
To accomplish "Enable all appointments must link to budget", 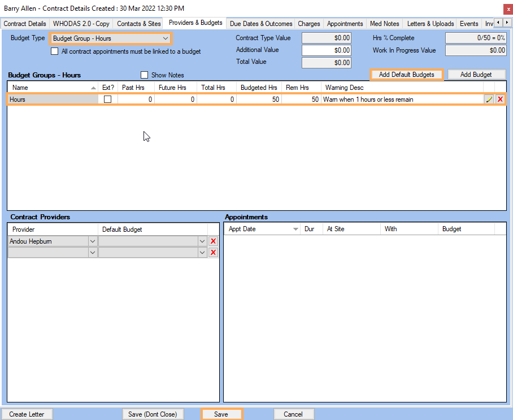I will [x=55, y=51].
